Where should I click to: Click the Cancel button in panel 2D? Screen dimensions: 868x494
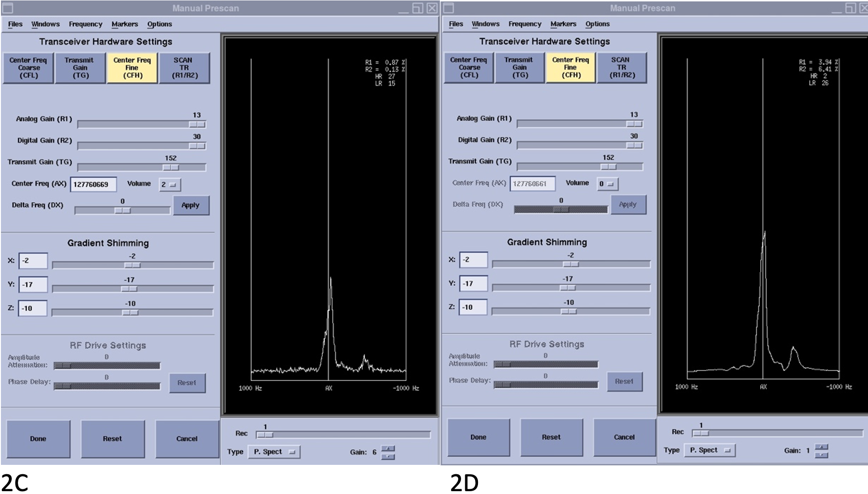pyautogui.click(x=624, y=437)
